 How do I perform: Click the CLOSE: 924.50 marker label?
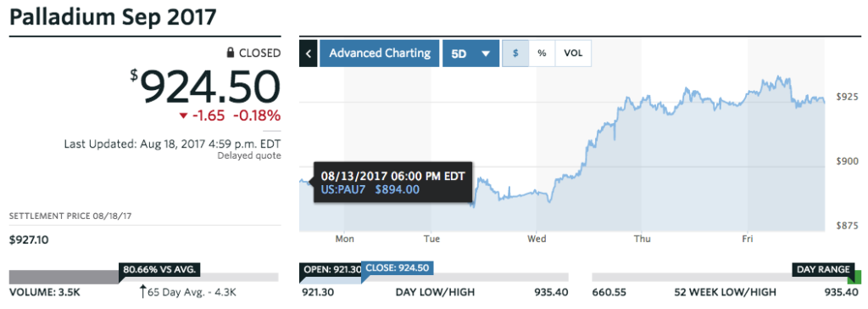coord(397,268)
